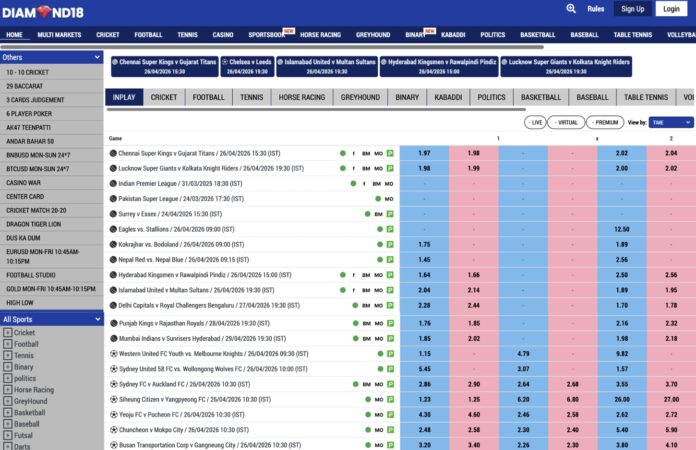696x450 pixels.
Task: Switch to the CRICKET tab
Action: [164, 97]
